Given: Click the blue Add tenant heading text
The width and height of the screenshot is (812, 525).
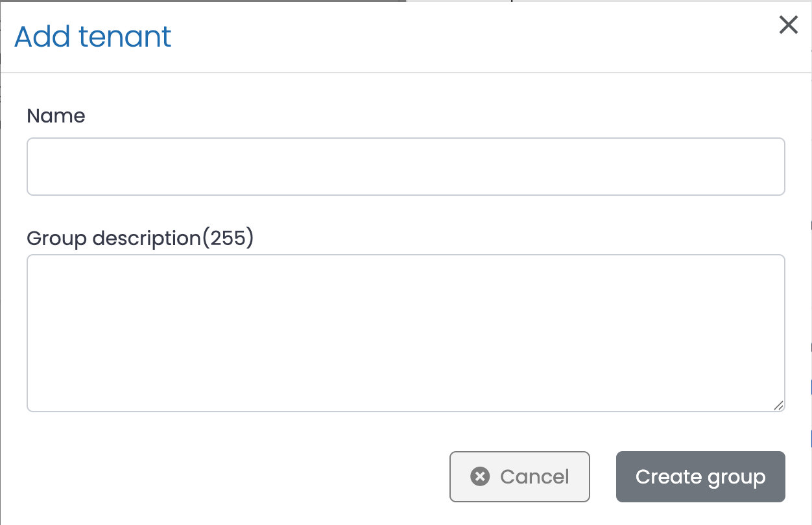Looking at the screenshot, I should pos(93,36).
